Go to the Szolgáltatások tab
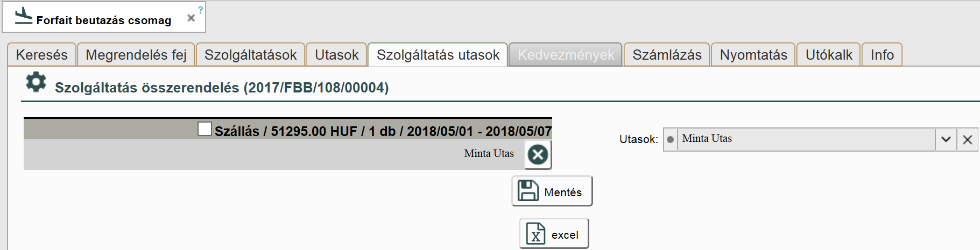The width and height of the screenshot is (980, 250). [x=250, y=55]
